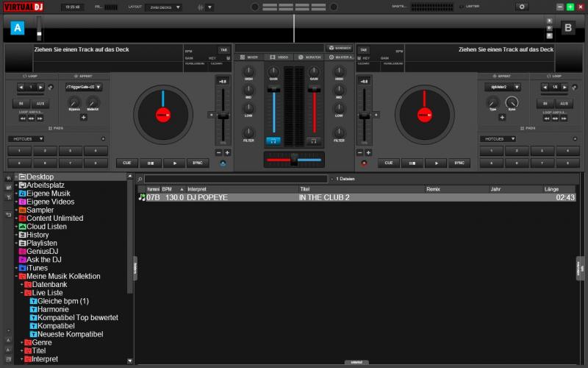
Task: Open Cloud Listen folder
Action: [x=46, y=227]
